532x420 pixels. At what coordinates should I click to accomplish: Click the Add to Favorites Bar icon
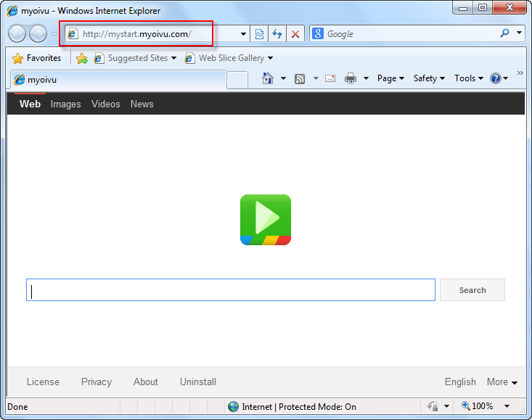(82, 58)
